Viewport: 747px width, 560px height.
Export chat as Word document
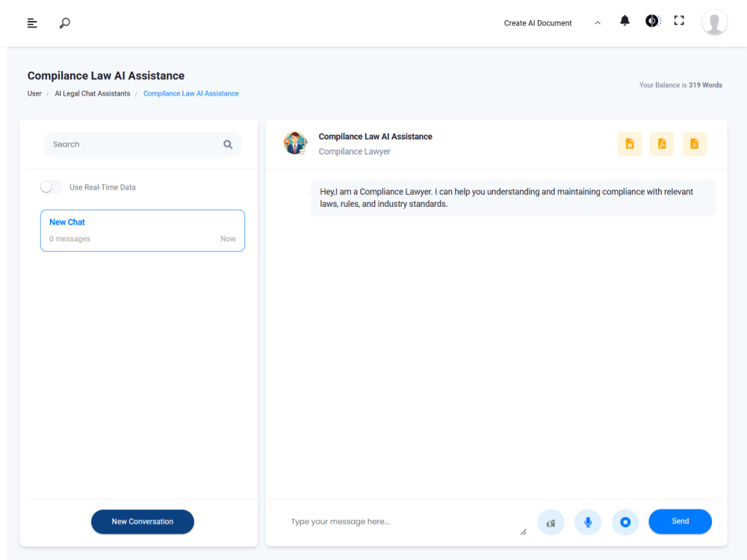629,144
